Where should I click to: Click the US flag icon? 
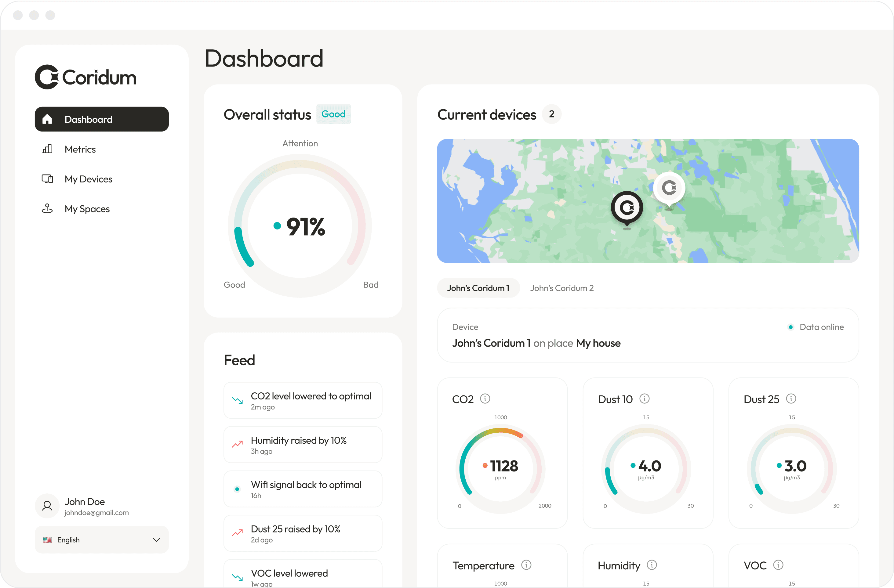tap(47, 539)
